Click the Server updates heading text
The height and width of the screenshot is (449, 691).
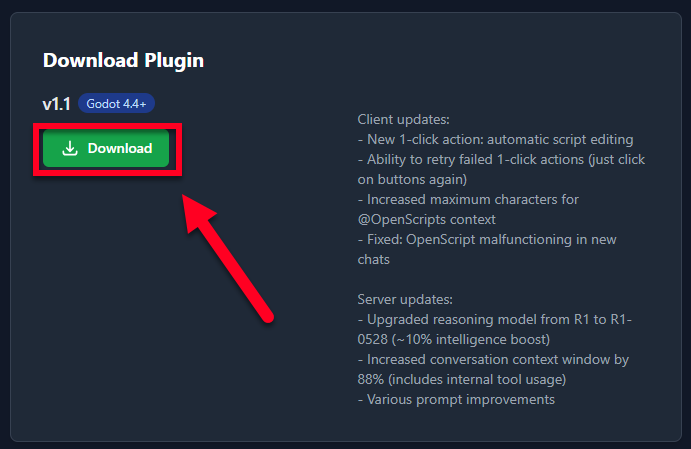pyautogui.click(x=405, y=300)
